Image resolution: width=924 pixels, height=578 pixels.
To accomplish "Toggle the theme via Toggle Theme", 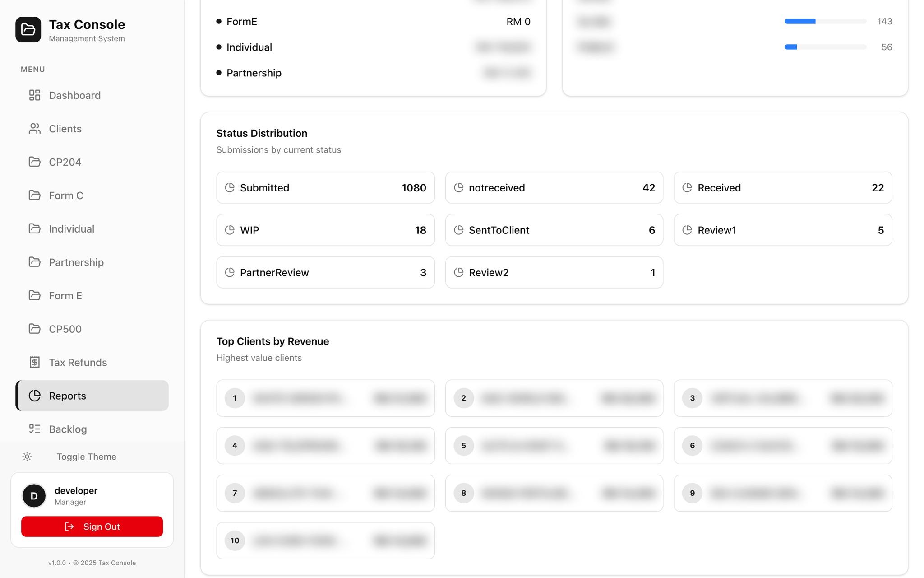I will (x=92, y=457).
